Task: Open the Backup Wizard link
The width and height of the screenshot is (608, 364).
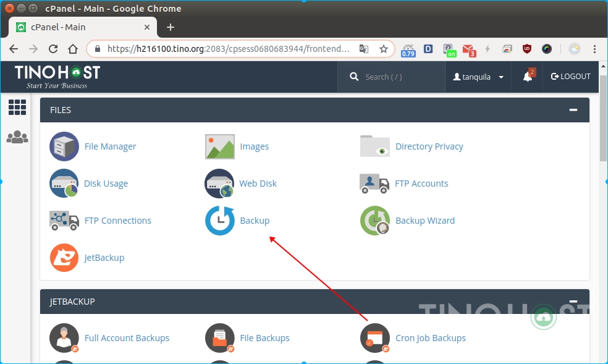Action: point(425,221)
